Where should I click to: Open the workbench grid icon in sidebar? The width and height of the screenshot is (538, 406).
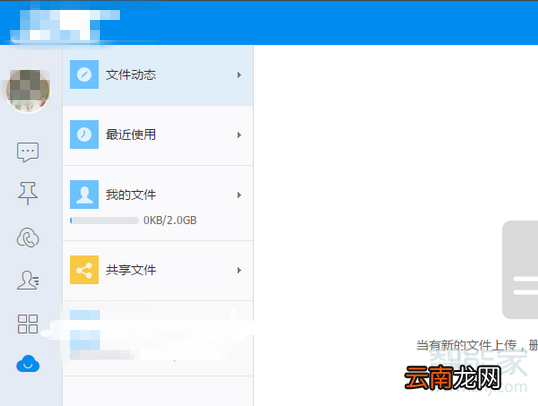tap(28, 324)
